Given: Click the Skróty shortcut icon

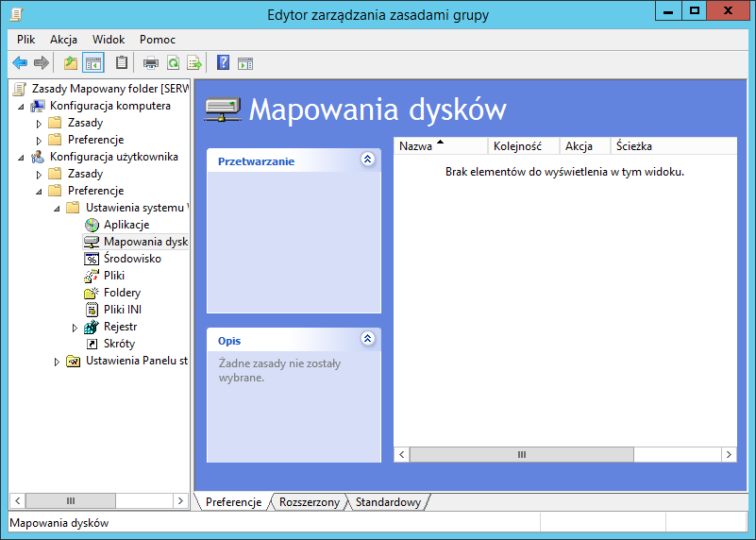Looking at the screenshot, I should tap(92, 344).
